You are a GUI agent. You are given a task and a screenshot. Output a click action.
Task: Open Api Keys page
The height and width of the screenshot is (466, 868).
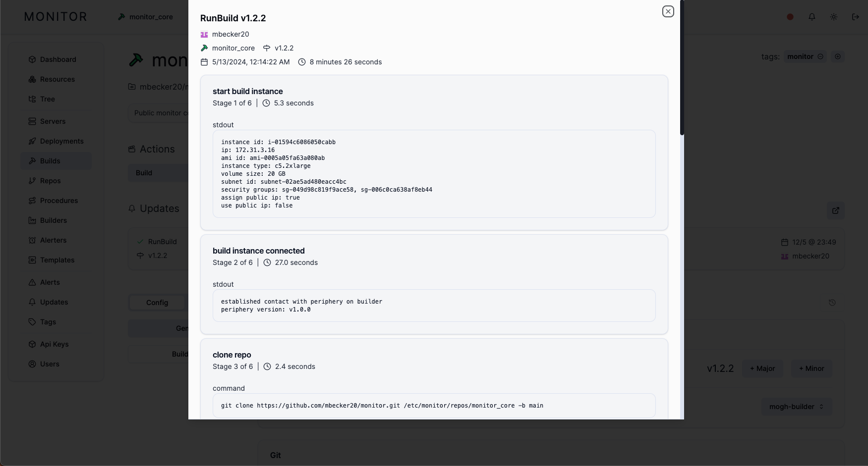(56, 344)
